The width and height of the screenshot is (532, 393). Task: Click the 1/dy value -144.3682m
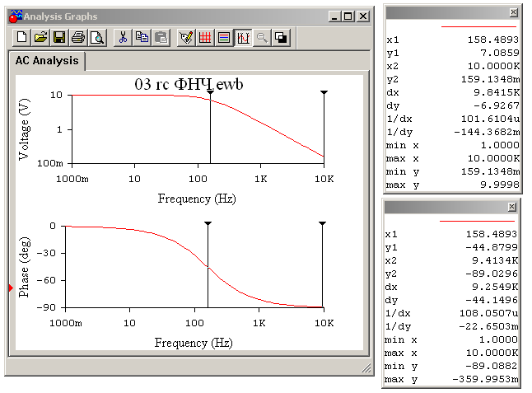click(x=487, y=133)
